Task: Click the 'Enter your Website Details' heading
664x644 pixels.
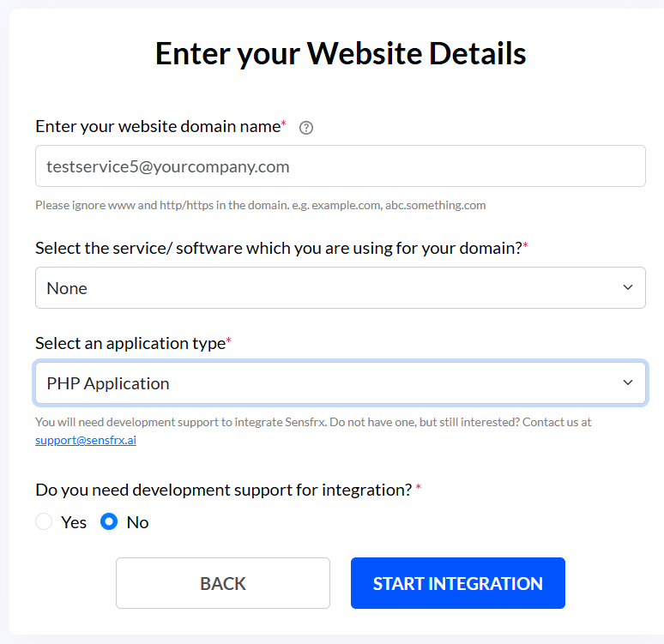Action: 341,54
